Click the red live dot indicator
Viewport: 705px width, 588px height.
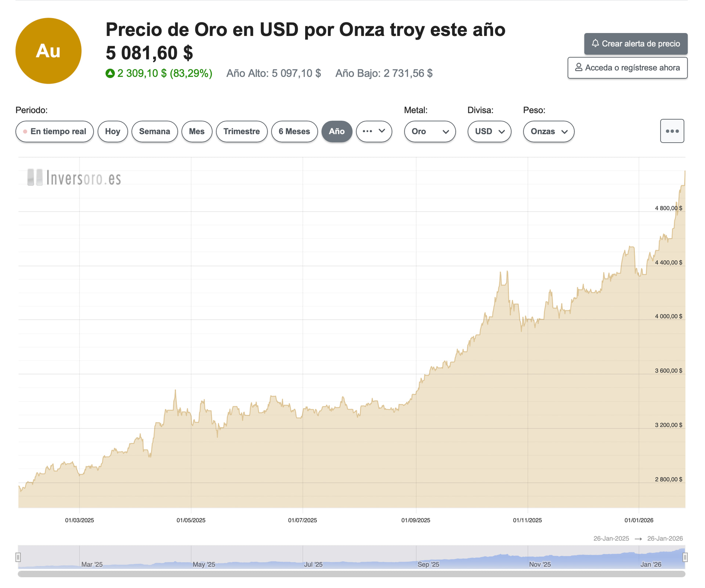[x=25, y=131]
